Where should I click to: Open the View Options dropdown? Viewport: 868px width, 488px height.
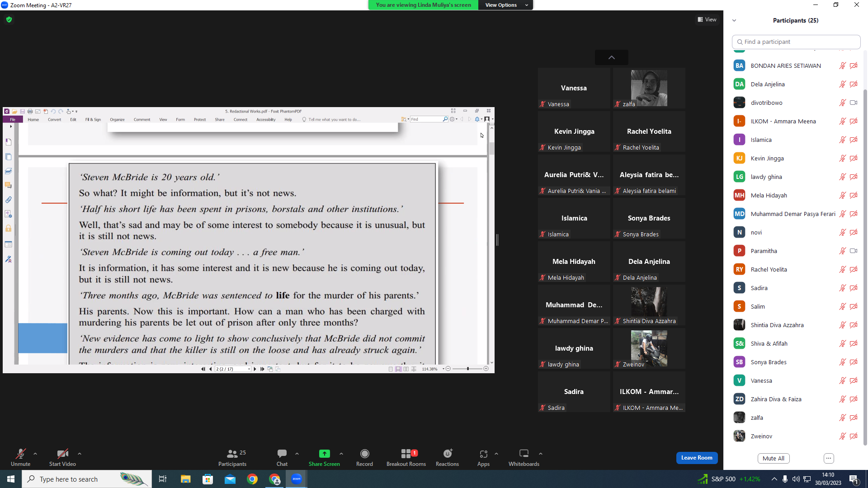[506, 5]
